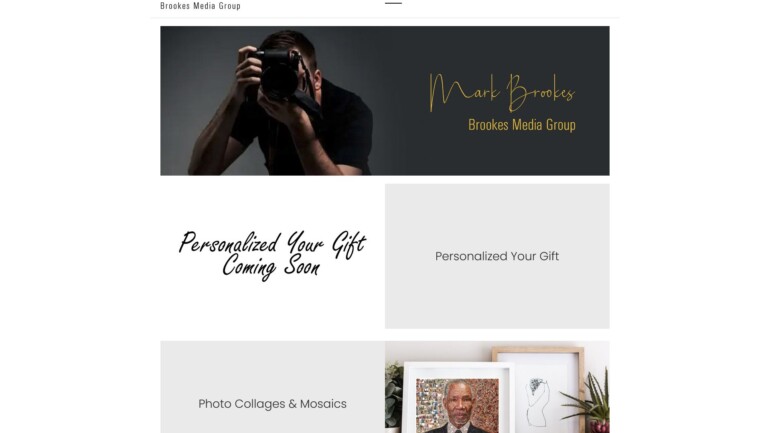The width and height of the screenshot is (770, 433).
Task: Click the colorful mosaic tiles beside the portrait
Action: tap(429, 404)
